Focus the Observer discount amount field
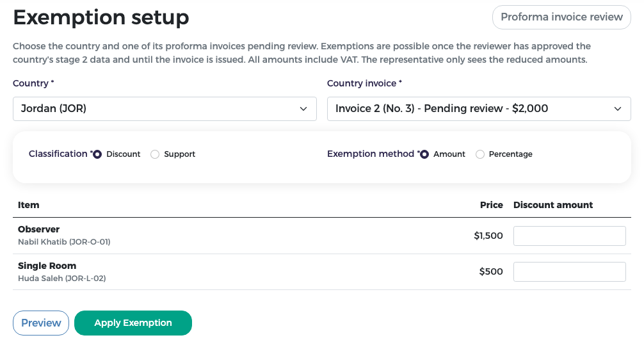The height and width of the screenshot is (356, 644). coord(570,236)
